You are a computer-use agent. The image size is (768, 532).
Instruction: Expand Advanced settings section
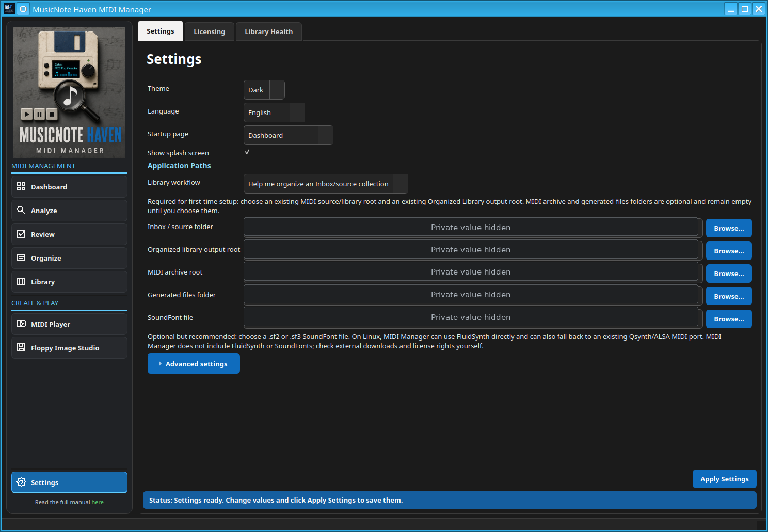[194, 364]
